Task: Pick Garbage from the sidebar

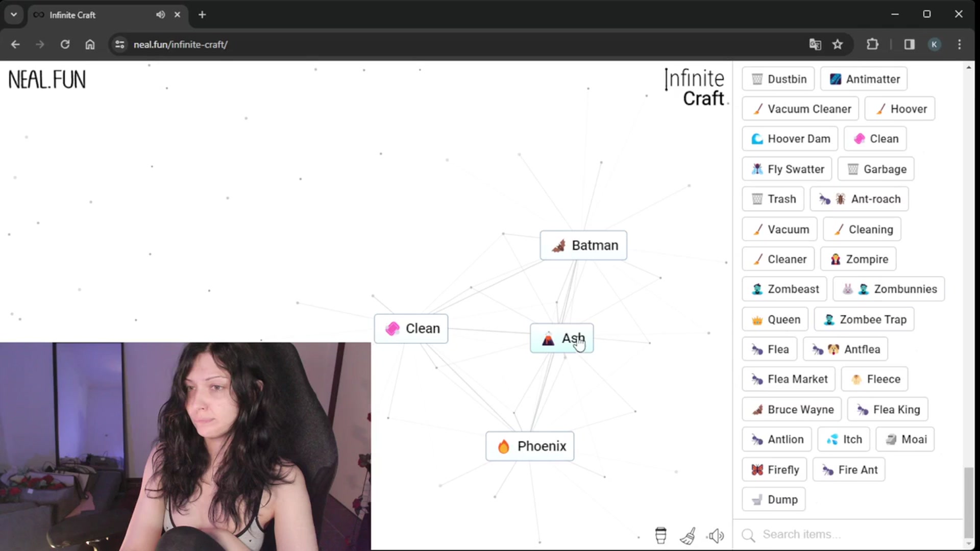Action: coord(876,169)
